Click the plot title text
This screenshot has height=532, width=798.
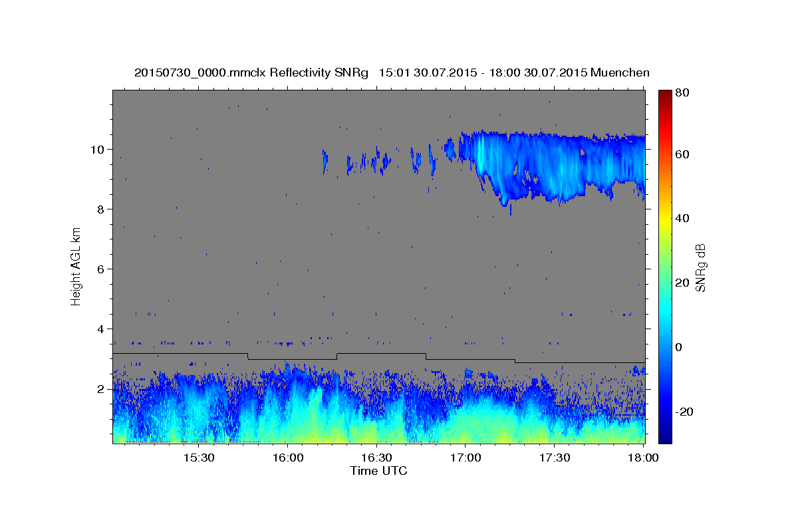pyautogui.click(x=392, y=72)
